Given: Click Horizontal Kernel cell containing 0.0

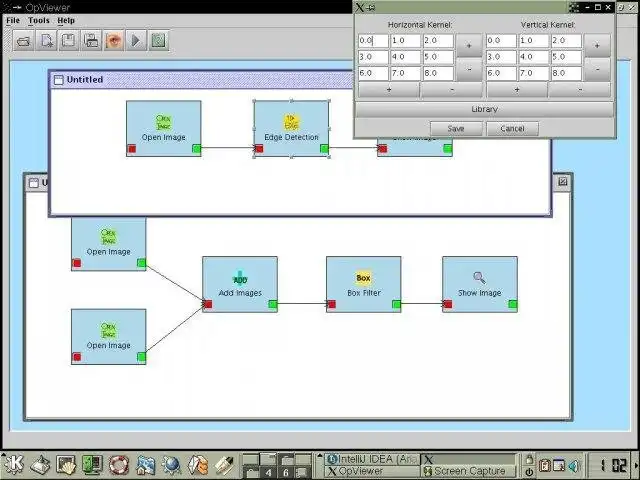Looking at the screenshot, I should [x=373, y=41].
